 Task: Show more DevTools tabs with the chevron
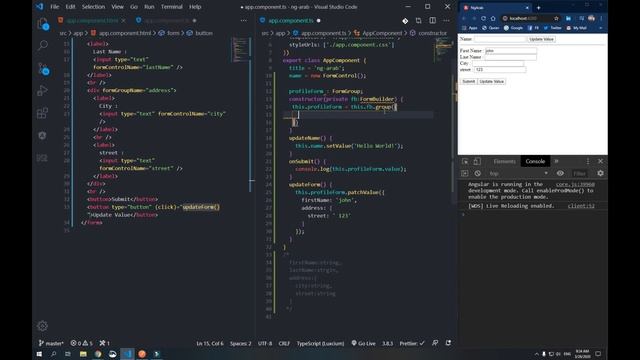tap(556, 162)
